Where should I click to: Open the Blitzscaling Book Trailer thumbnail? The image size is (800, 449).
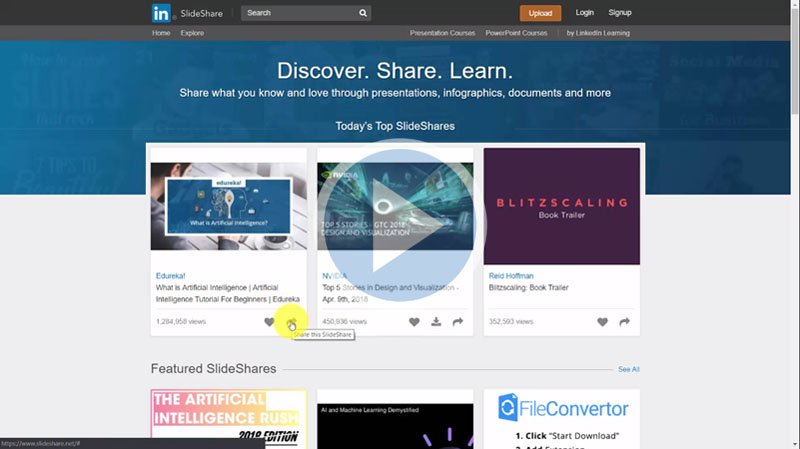[x=561, y=206]
